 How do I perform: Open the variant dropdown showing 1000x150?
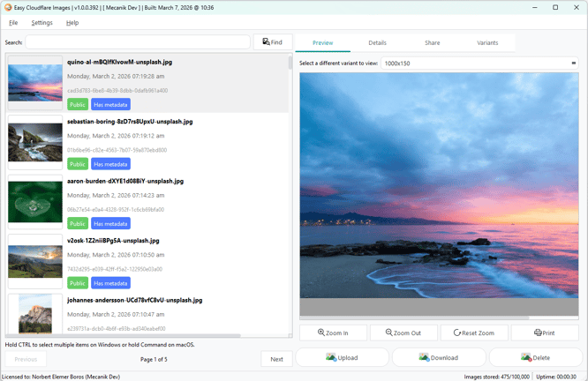tap(479, 63)
